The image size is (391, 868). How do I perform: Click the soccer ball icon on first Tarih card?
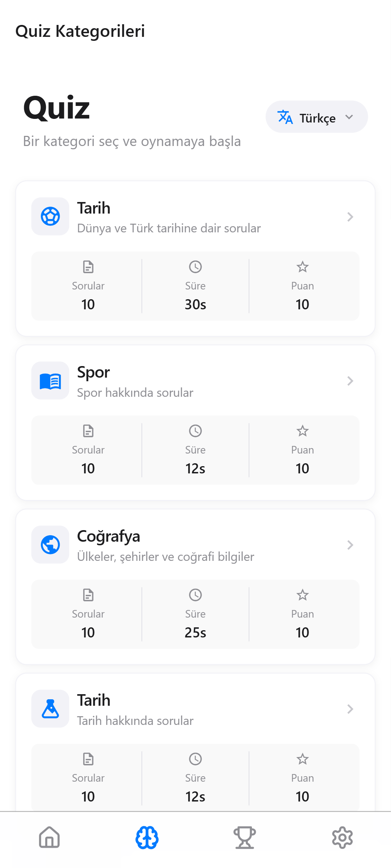pyautogui.click(x=50, y=216)
